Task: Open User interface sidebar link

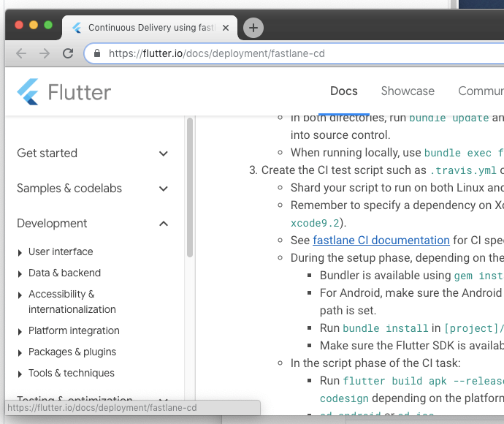Action: [61, 251]
